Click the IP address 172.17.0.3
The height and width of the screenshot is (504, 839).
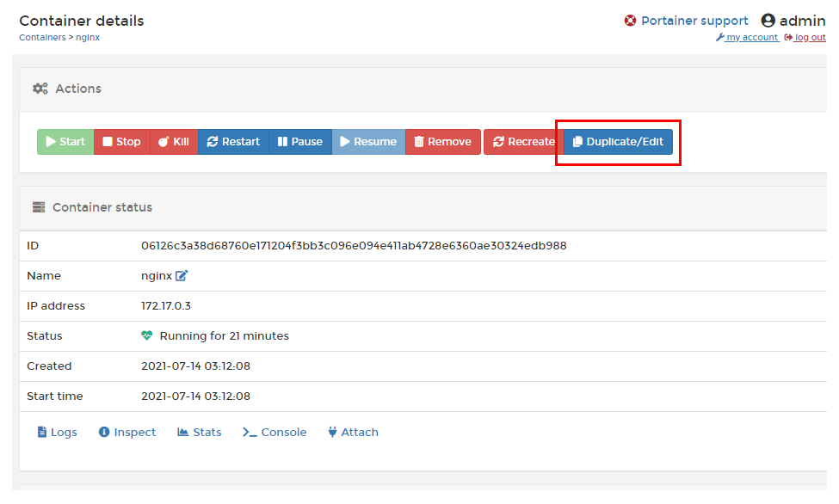click(166, 306)
